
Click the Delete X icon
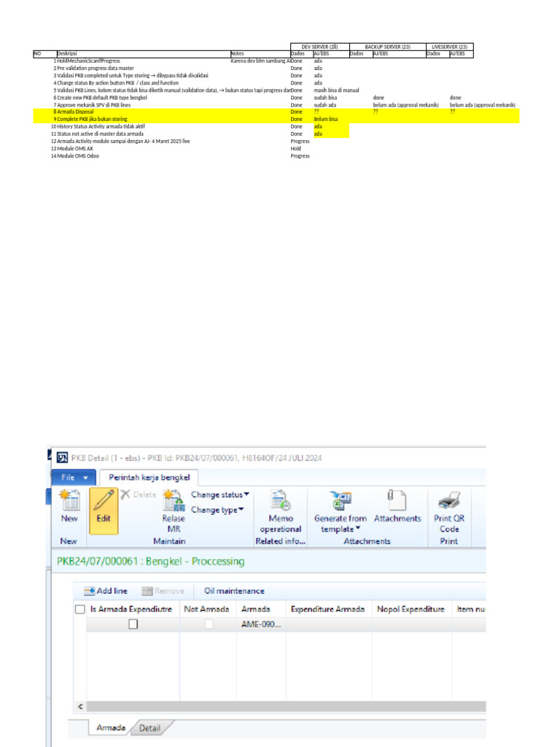(x=125, y=495)
